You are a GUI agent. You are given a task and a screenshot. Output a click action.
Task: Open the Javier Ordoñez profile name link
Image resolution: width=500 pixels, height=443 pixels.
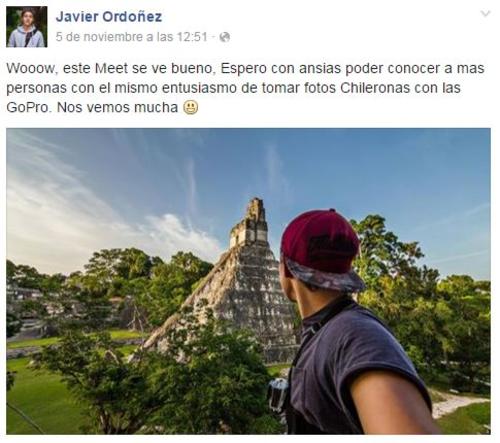(x=109, y=17)
